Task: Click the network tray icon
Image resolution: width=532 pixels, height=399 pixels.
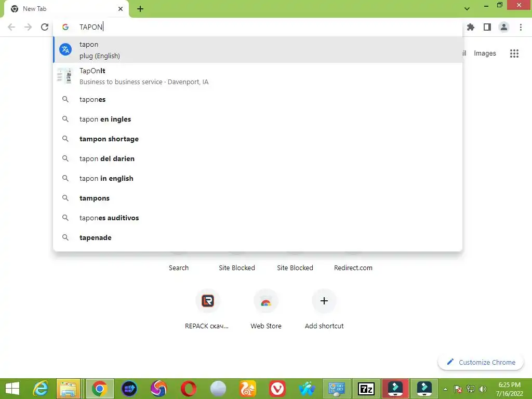Action: (471, 389)
